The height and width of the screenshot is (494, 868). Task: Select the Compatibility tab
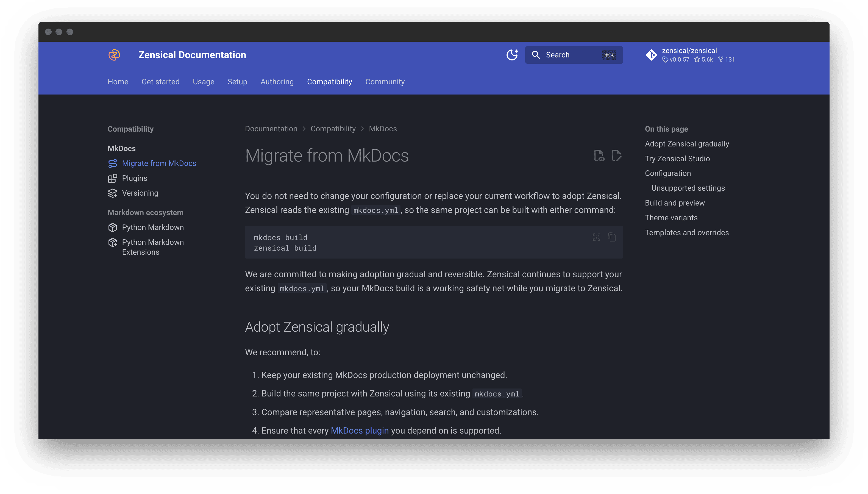(x=329, y=82)
